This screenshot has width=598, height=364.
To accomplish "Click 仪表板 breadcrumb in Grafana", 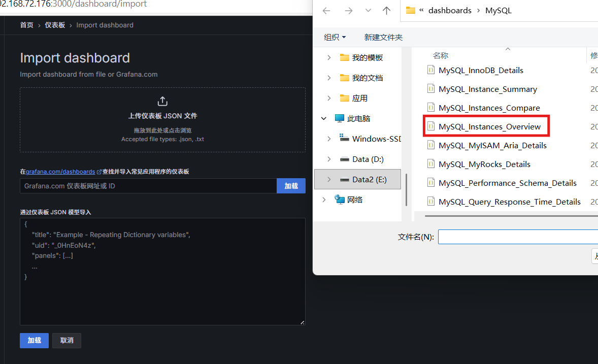I will click(x=55, y=25).
